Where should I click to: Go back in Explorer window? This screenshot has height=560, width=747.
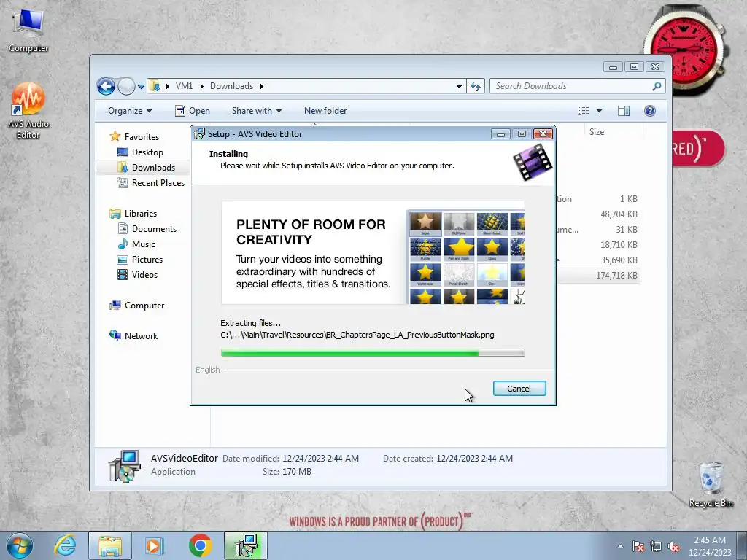pyautogui.click(x=106, y=86)
